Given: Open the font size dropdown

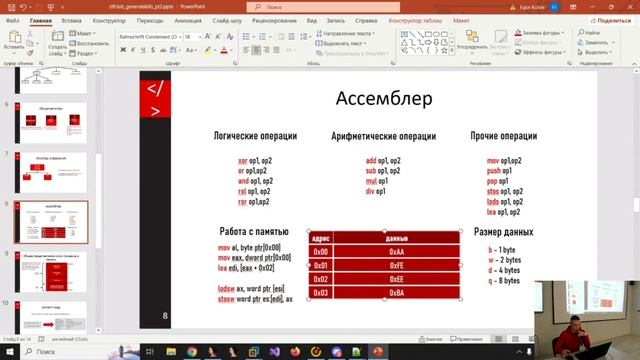Looking at the screenshot, I should [x=200, y=37].
